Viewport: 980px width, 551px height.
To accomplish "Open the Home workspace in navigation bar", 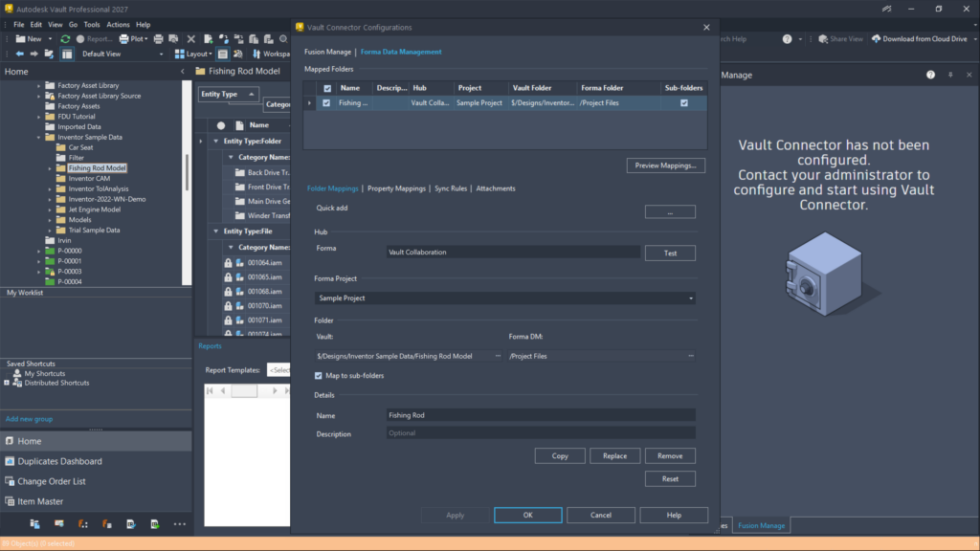I will pos(96,441).
